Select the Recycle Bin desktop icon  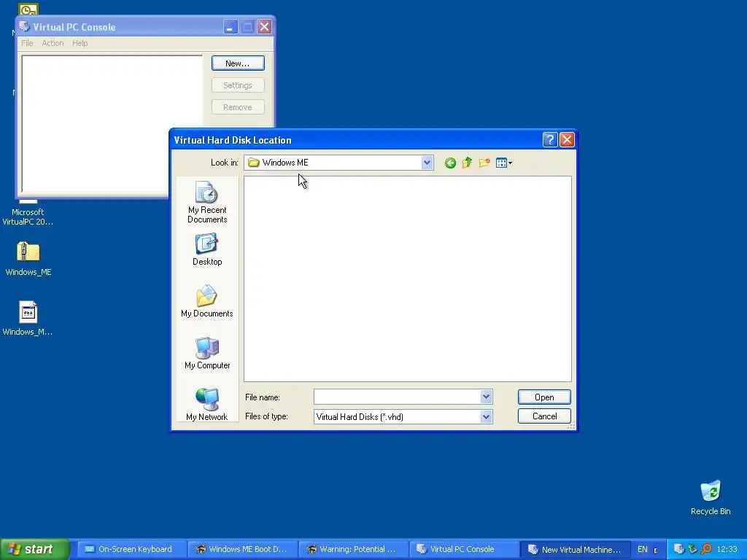click(x=711, y=497)
